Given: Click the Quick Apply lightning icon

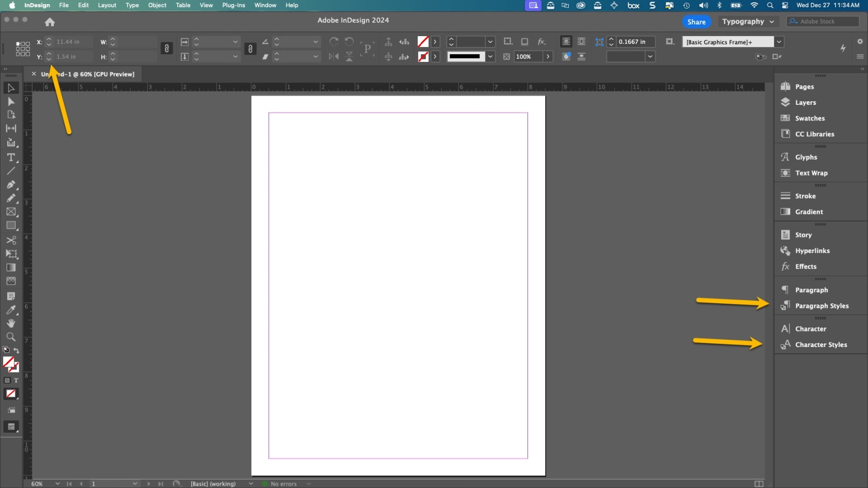Looking at the screenshot, I should coord(843,48).
